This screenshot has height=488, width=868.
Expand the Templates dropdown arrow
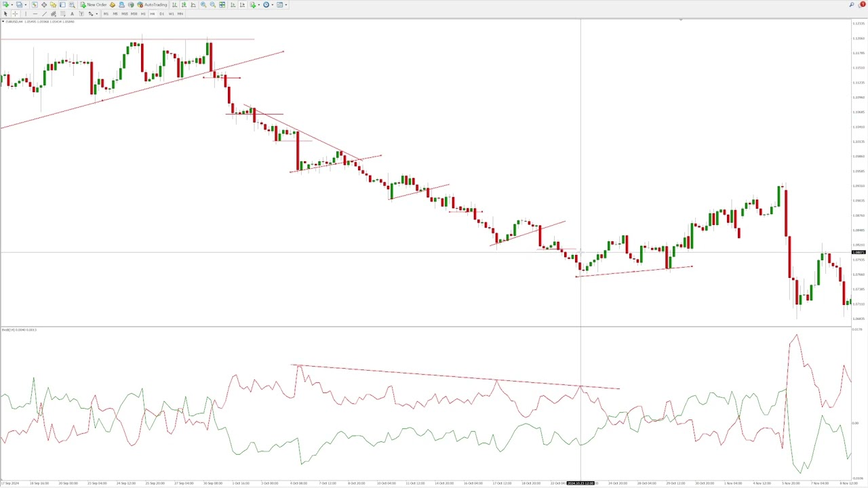point(285,5)
